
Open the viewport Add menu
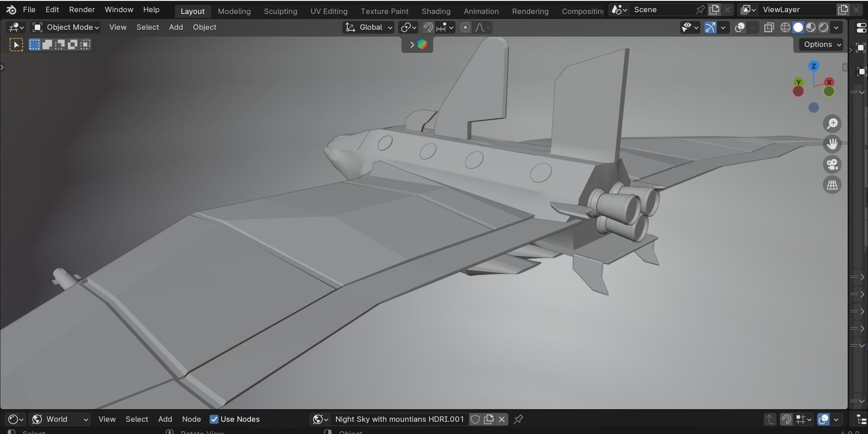click(x=176, y=28)
